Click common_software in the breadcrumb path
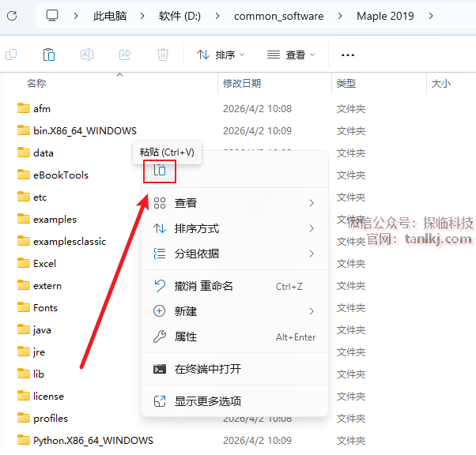The image size is (476, 455). [x=278, y=16]
